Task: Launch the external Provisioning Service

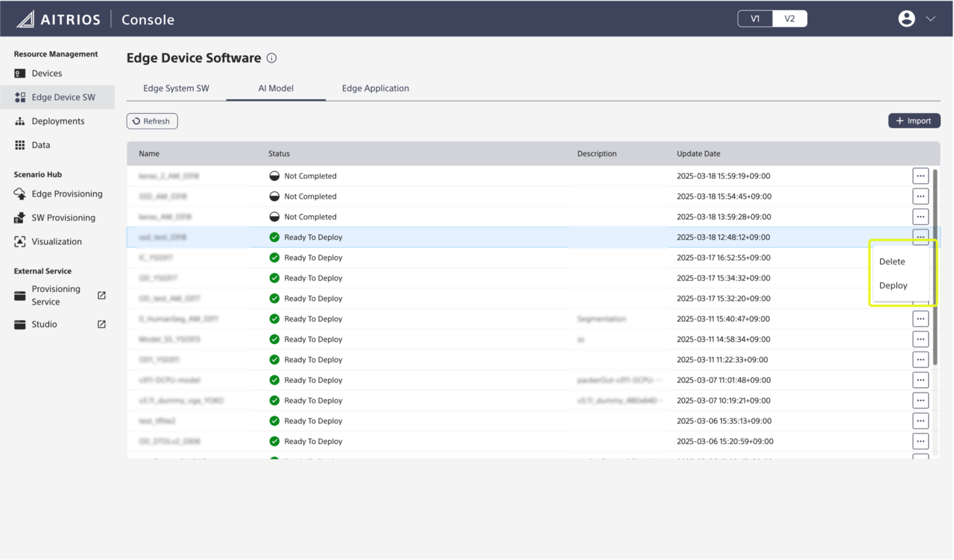Action: pyautogui.click(x=60, y=295)
